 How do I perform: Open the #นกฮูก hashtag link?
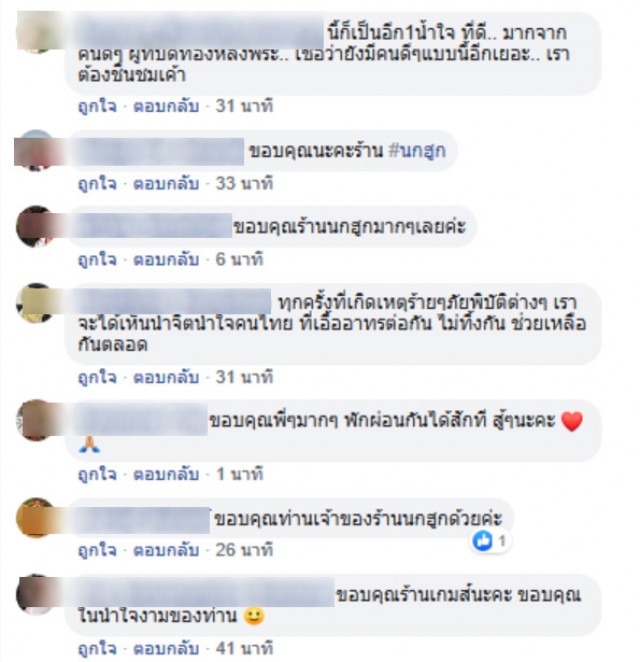pyautogui.click(x=417, y=151)
